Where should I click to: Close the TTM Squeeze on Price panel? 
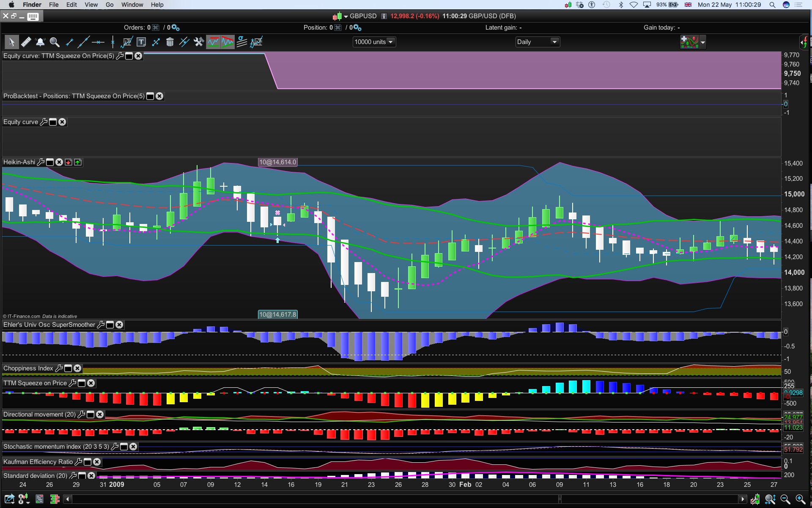point(91,383)
